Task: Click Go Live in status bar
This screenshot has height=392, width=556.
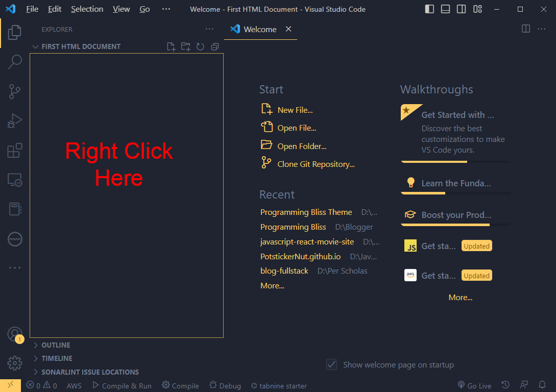Action: click(474, 386)
